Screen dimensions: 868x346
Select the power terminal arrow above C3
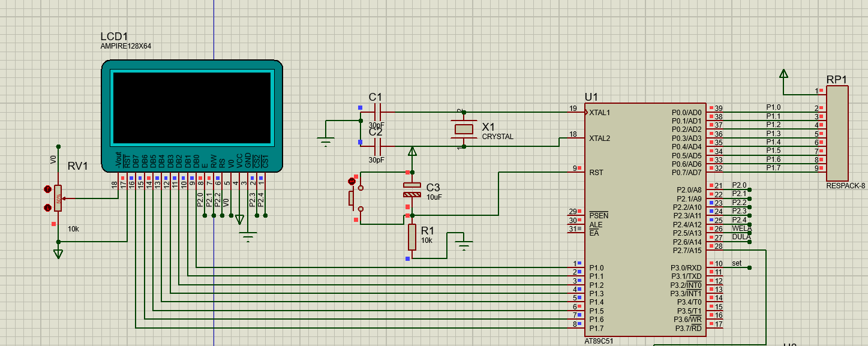pos(412,151)
